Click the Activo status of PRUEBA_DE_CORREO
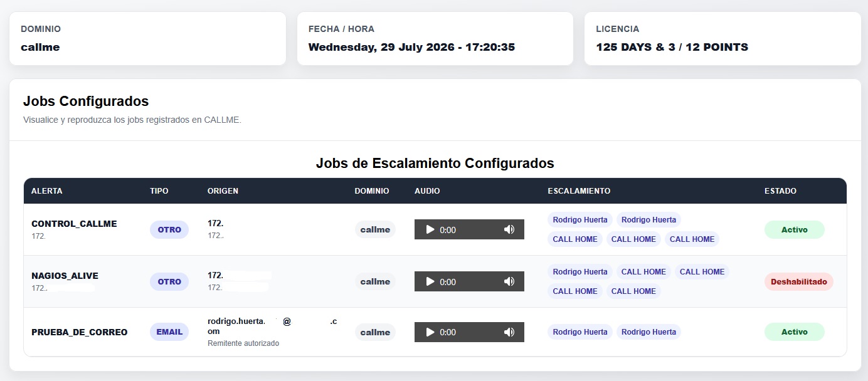This screenshot has width=868, height=381. [794, 332]
